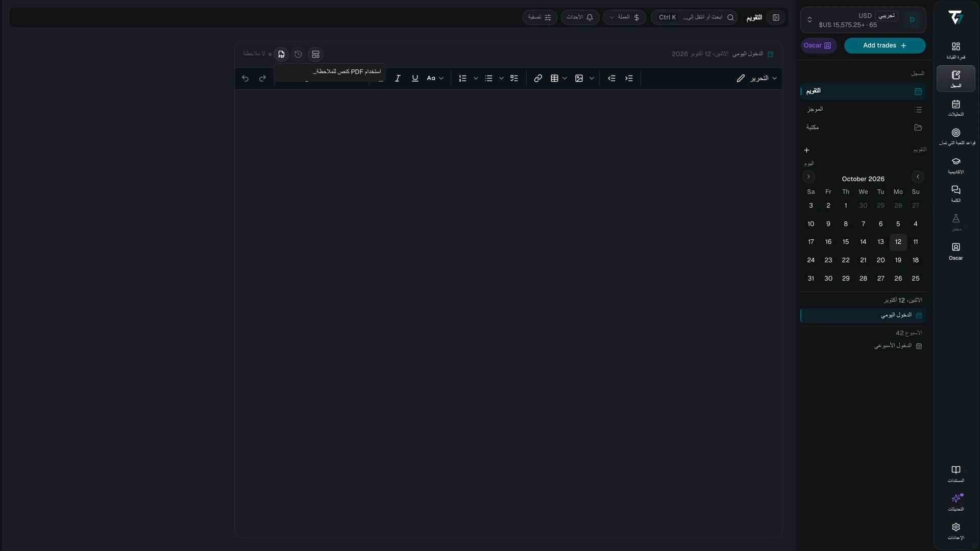This screenshot has width=980, height=551.
Task: Insert an image into the note
Action: (x=579, y=79)
